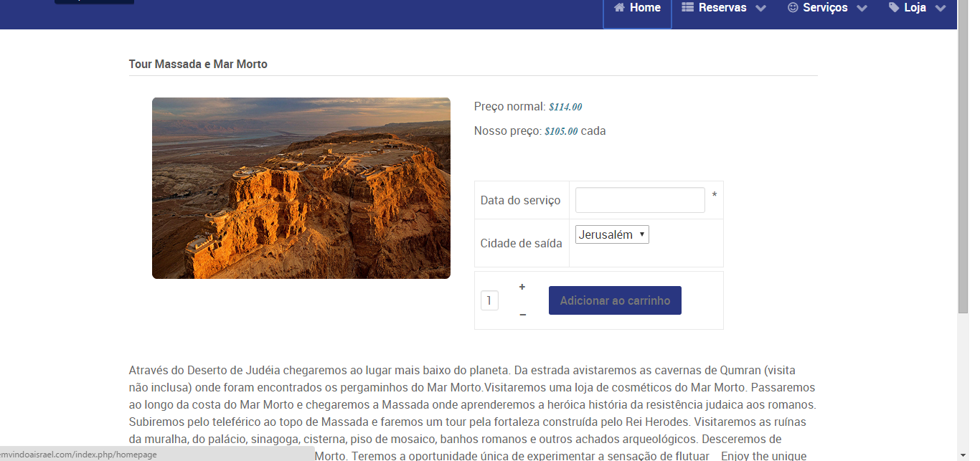The width and height of the screenshot is (980, 461).
Task: Click the Serviços smiley icon
Action: pyautogui.click(x=793, y=8)
